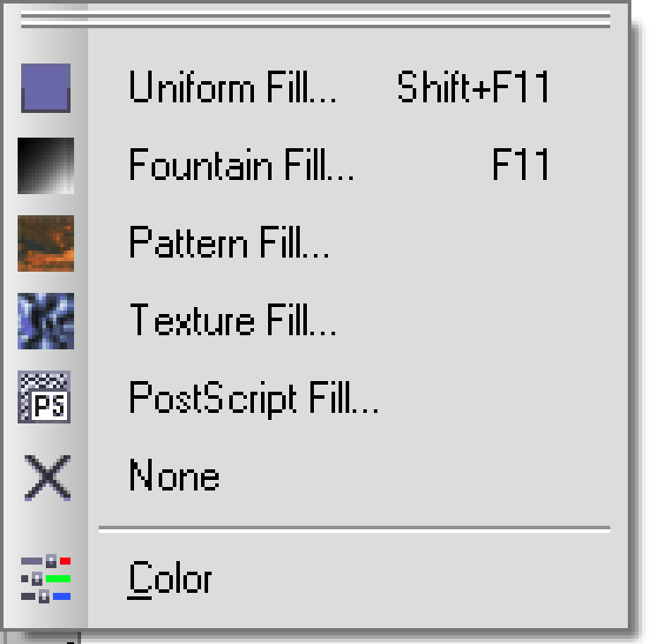Click the separator line above Color
This screenshot has height=644, width=649.
coord(354,528)
